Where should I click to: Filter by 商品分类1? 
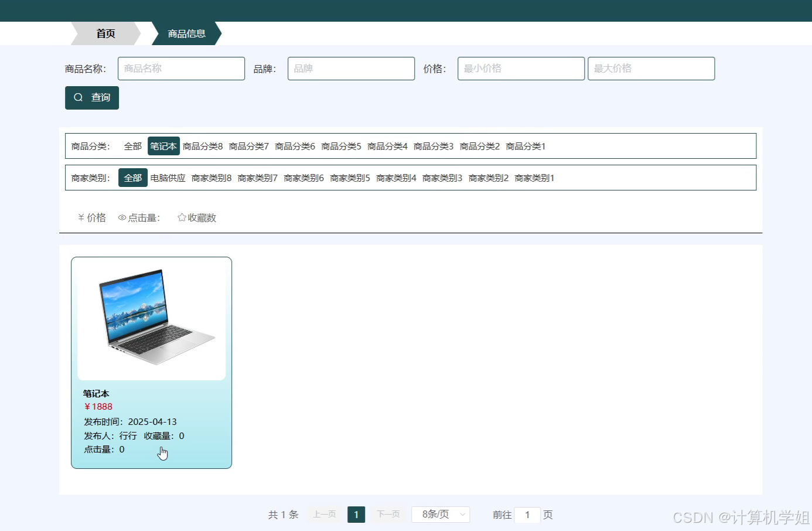pyautogui.click(x=526, y=146)
